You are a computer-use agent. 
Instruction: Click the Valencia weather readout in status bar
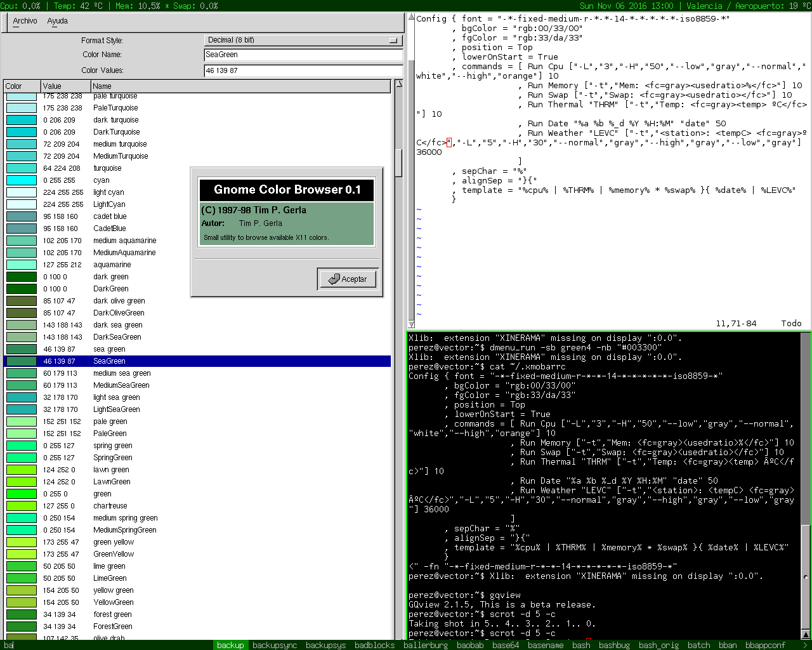(x=747, y=6)
